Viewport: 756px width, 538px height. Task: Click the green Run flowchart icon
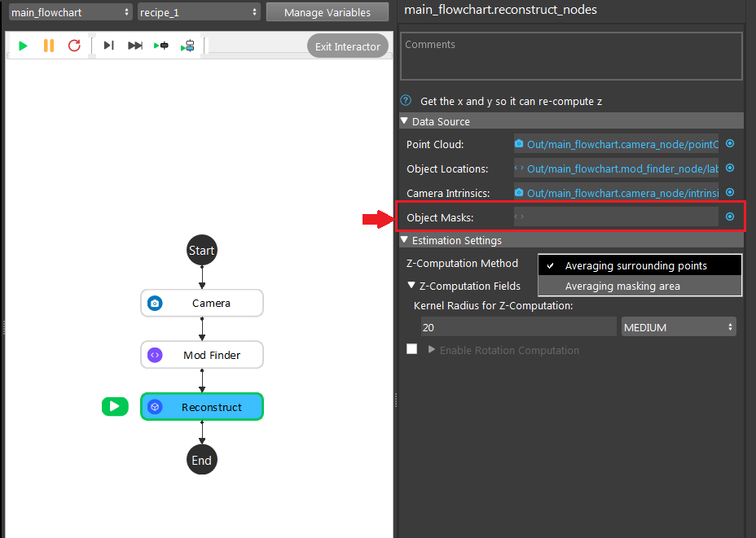coord(23,46)
